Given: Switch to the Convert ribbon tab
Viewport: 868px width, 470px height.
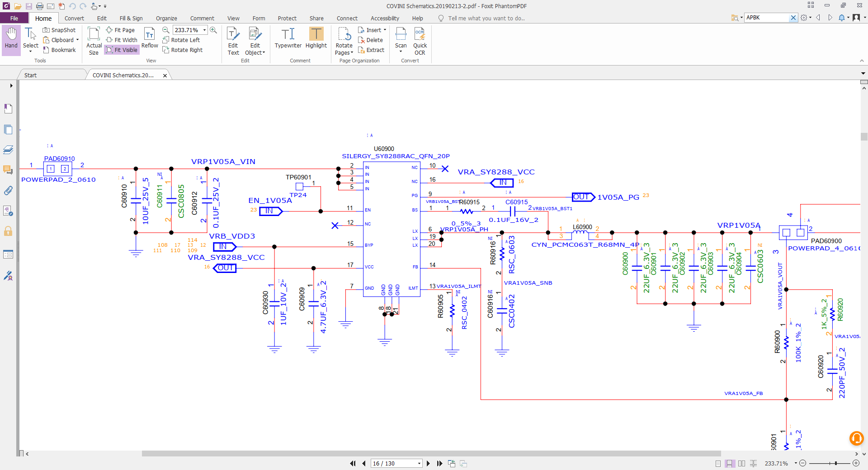Looking at the screenshot, I should click(x=74, y=18).
